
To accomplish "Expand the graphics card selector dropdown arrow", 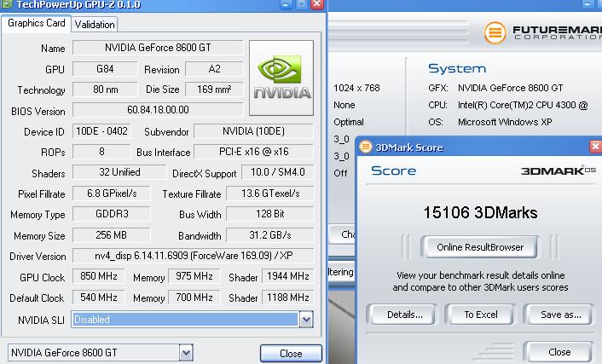I will 186,352.
